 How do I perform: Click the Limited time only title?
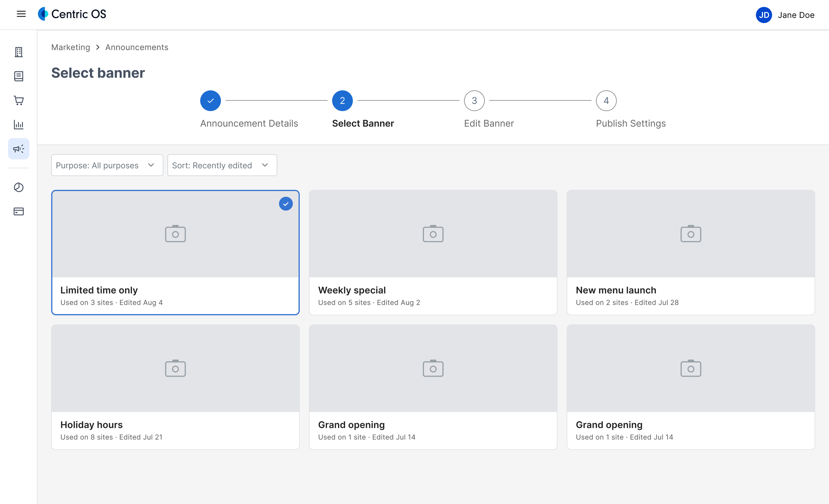pos(99,290)
